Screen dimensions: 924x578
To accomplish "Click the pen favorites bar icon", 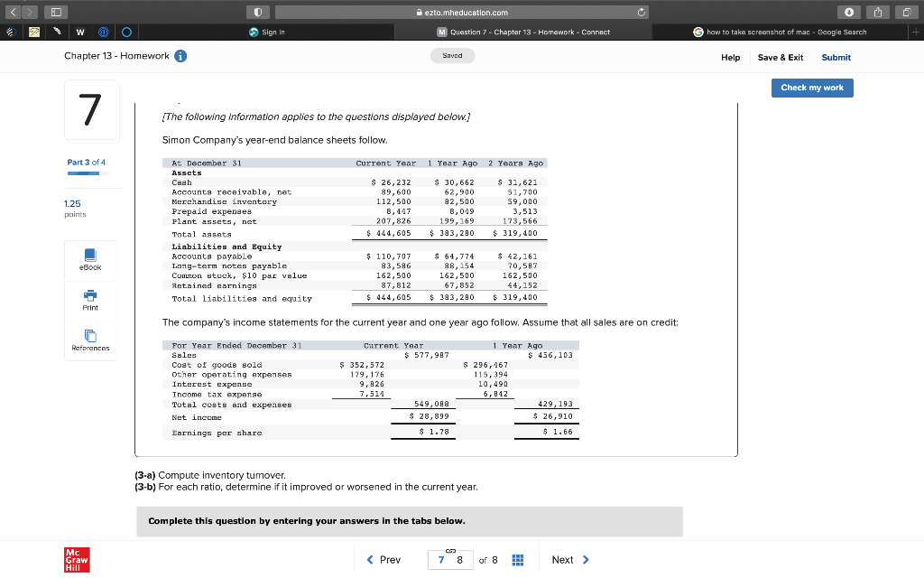I will 57,32.
